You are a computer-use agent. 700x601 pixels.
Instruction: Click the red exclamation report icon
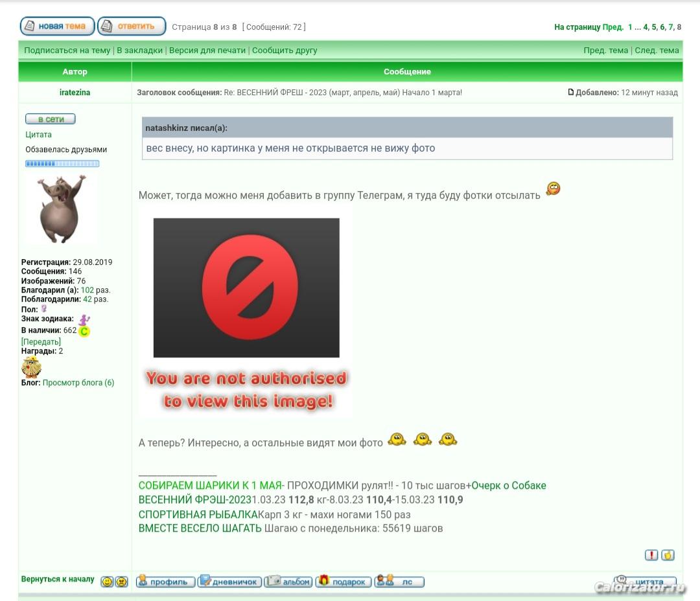point(651,555)
